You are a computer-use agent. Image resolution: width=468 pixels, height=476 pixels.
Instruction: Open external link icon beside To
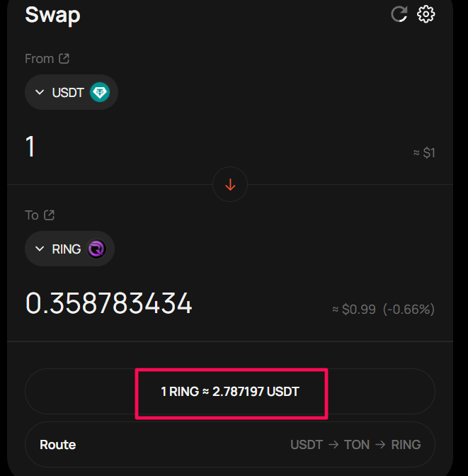(x=49, y=215)
